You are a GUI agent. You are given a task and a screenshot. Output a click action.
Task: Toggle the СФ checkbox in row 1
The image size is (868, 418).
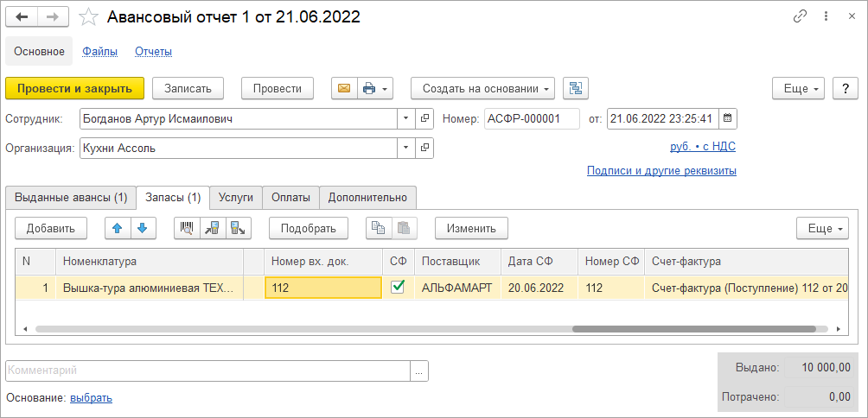pos(398,288)
